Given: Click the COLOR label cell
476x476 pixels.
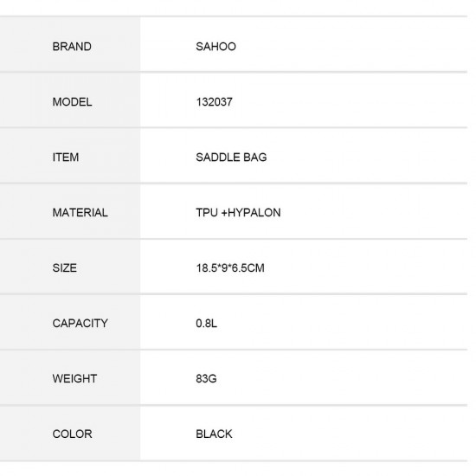Looking at the screenshot, I should coord(70,434).
